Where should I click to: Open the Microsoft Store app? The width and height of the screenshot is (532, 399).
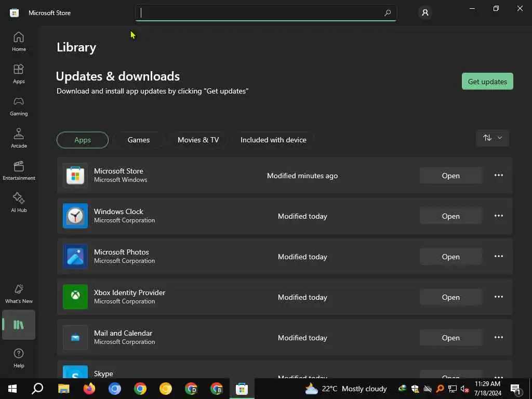point(450,176)
